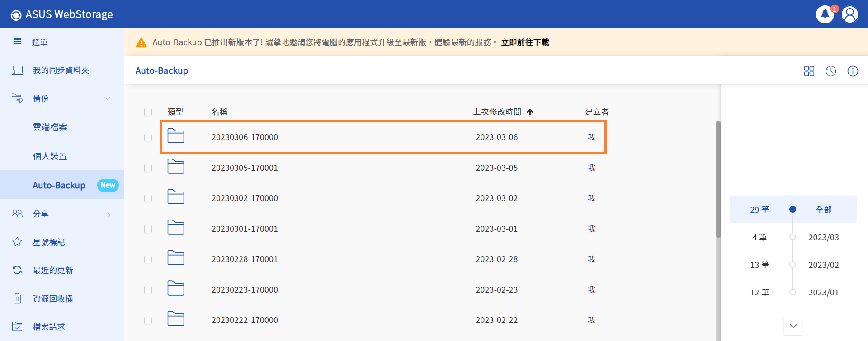Screen dimensions: 868x341
Task: Open folder name 20230228-170001
Action: (x=245, y=259)
